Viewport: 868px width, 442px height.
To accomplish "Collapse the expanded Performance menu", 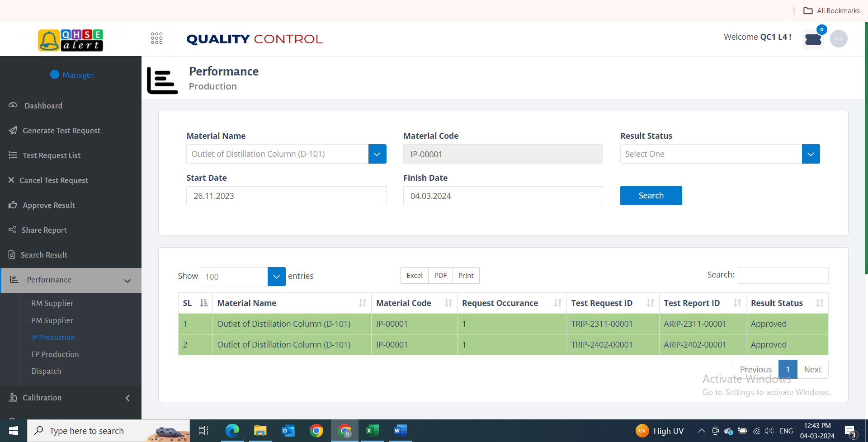I will pos(127,280).
